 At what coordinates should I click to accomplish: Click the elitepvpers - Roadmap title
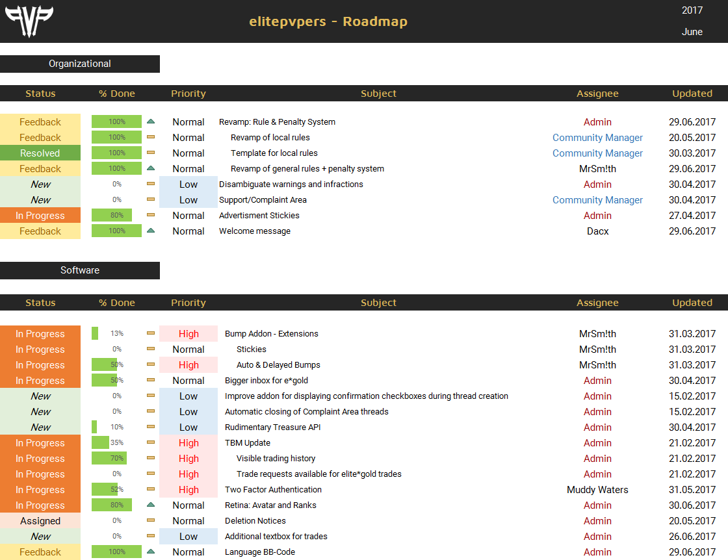coord(328,21)
